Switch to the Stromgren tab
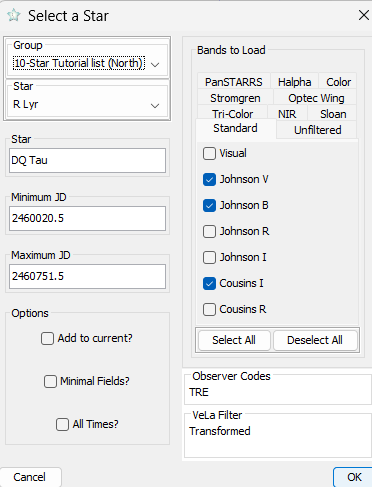Image resolution: width=372 pixels, height=487 pixels. tap(235, 98)
